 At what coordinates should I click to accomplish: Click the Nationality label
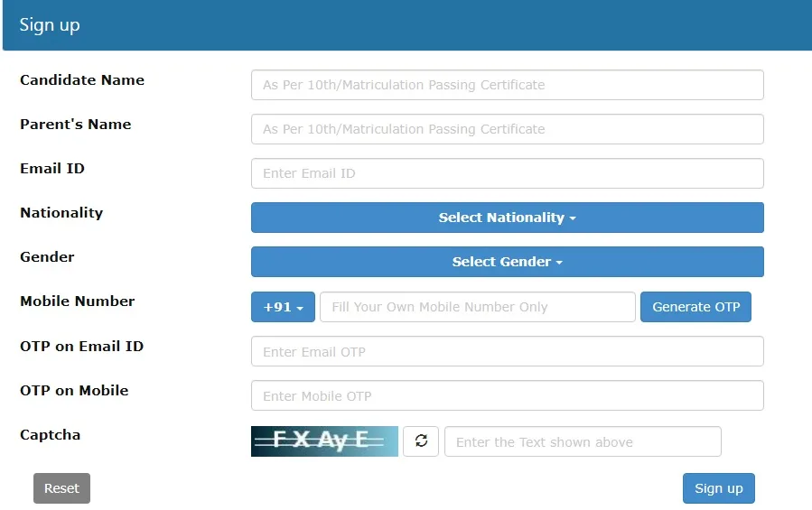click(61, 213)
